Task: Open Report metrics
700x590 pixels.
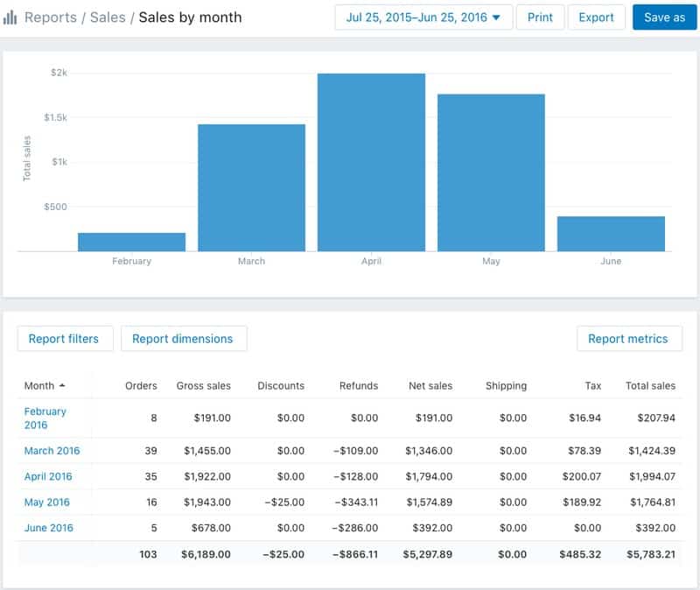Action: (x=628, y=339)
